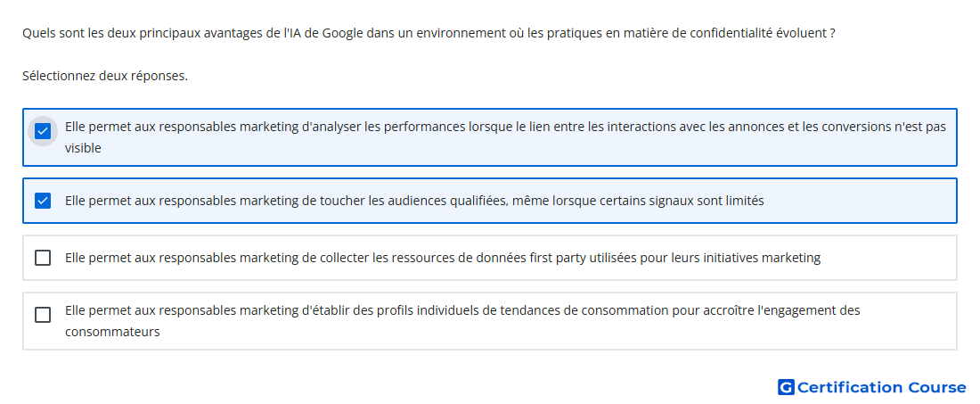Screen dimensions: 980x404
Task: Open the Certification Course link text
Action: click(882, 387)
